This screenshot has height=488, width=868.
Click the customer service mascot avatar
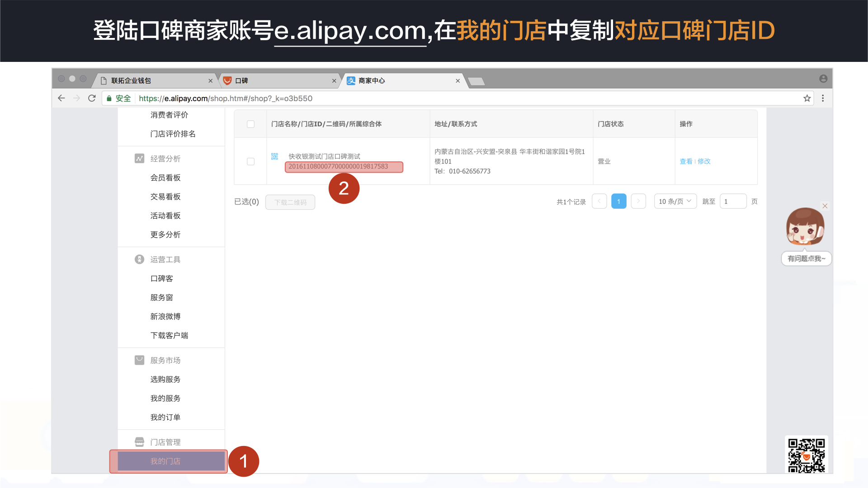[805, 226]
